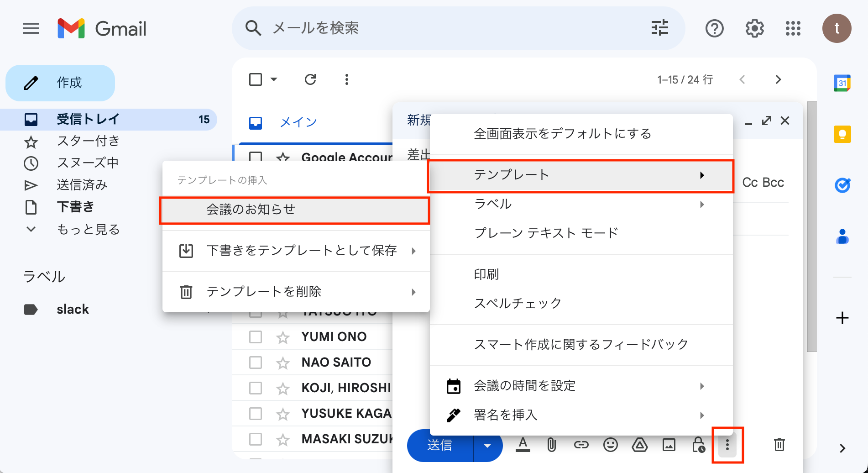Open スマート作成に関するフィードバック
This screenshot has height=473, width=868.
click(581, 344)
